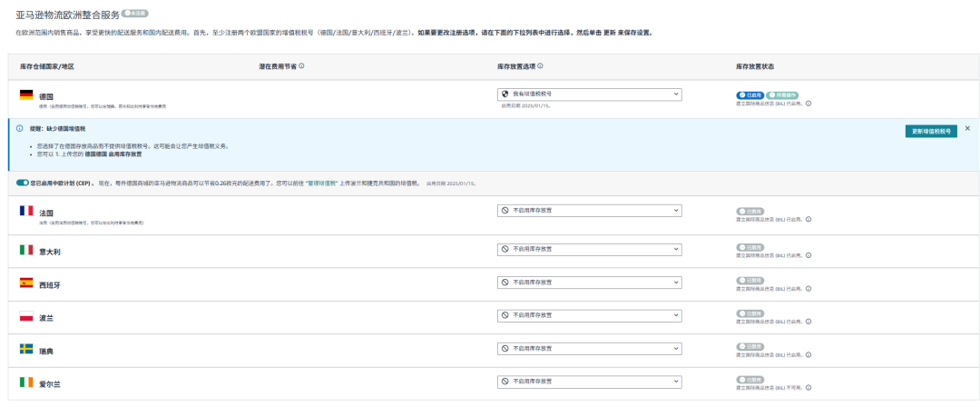Click the Spain flag icon
The width and height of the screenshot is (980, 407).
26,283
